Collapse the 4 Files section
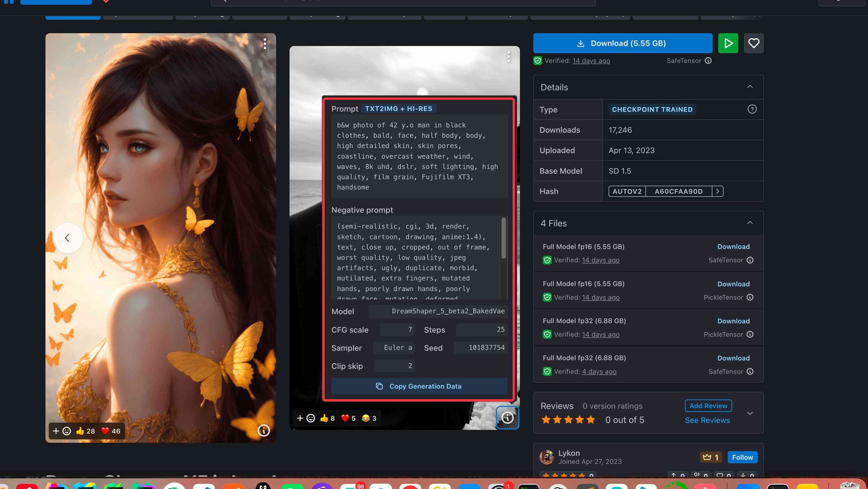The width and height of the screenshot is (868, 489). [751, 223]
